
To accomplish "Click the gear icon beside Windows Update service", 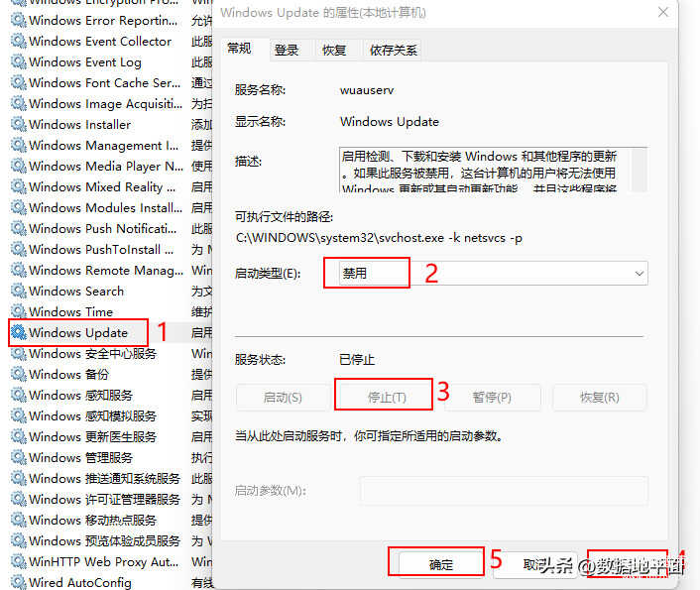I will click(x=18, y=332).
